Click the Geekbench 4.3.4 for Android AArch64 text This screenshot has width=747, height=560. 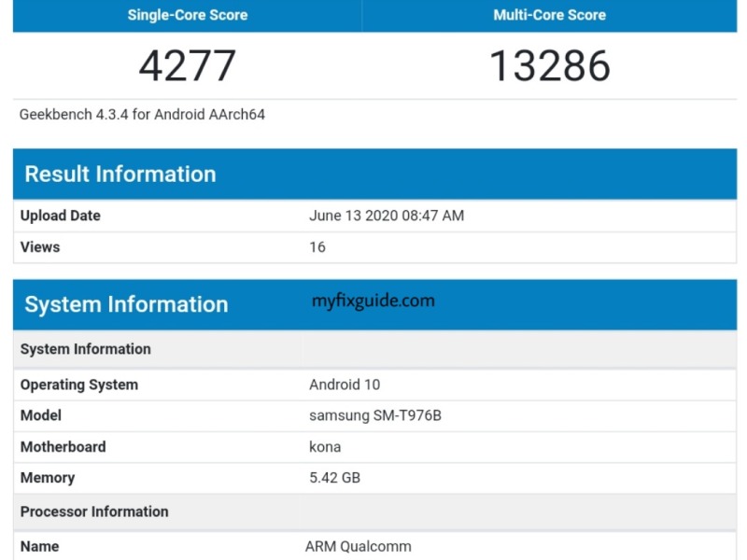pos(142,115)
